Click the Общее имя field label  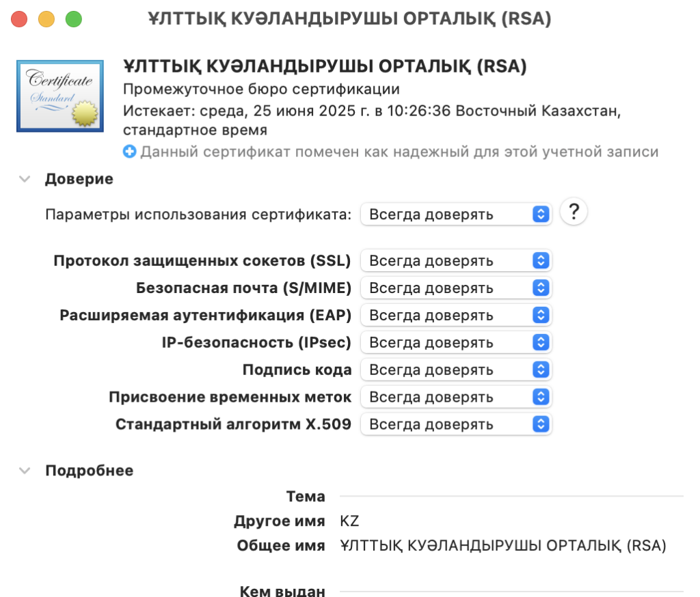[281, 545]
